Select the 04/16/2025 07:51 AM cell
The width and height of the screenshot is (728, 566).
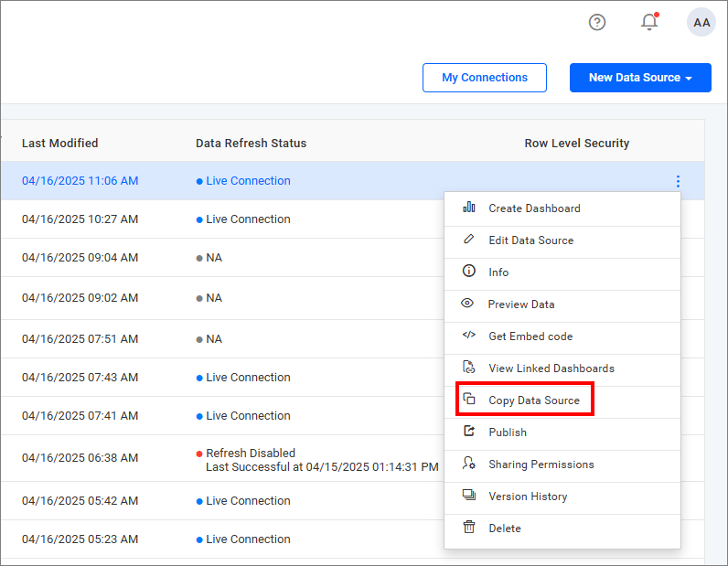tap(80, 339)
